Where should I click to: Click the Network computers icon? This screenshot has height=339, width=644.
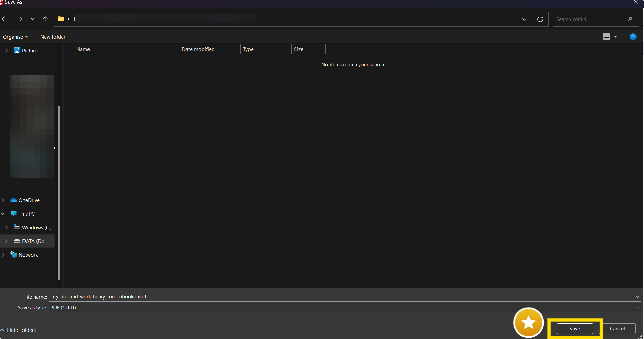tap(14, 255)
